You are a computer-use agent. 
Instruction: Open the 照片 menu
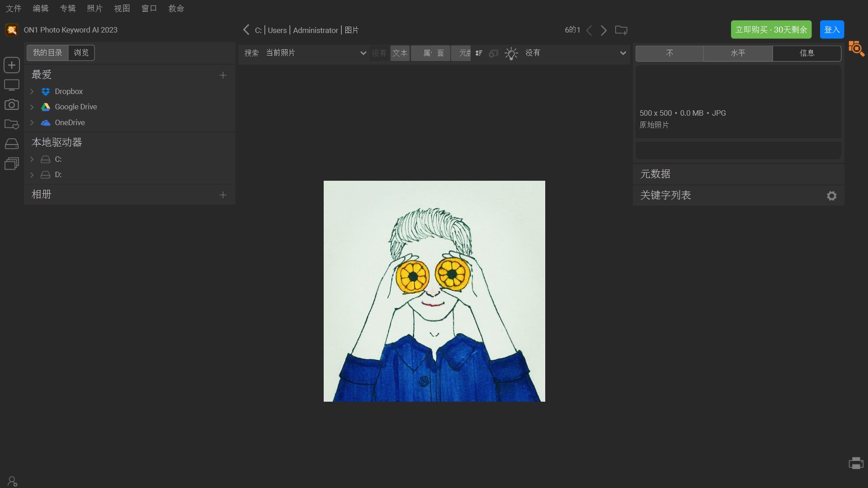coord(95,9)
